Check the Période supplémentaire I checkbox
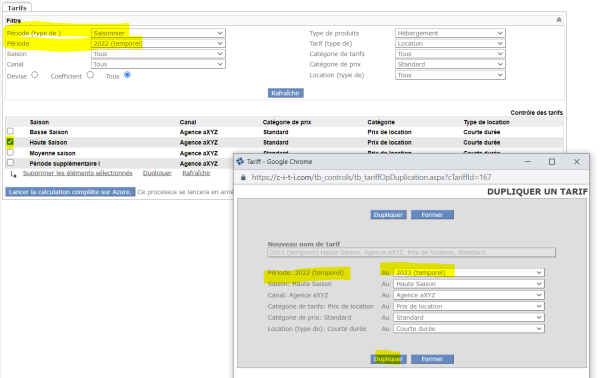 click(x=10, y=163)
